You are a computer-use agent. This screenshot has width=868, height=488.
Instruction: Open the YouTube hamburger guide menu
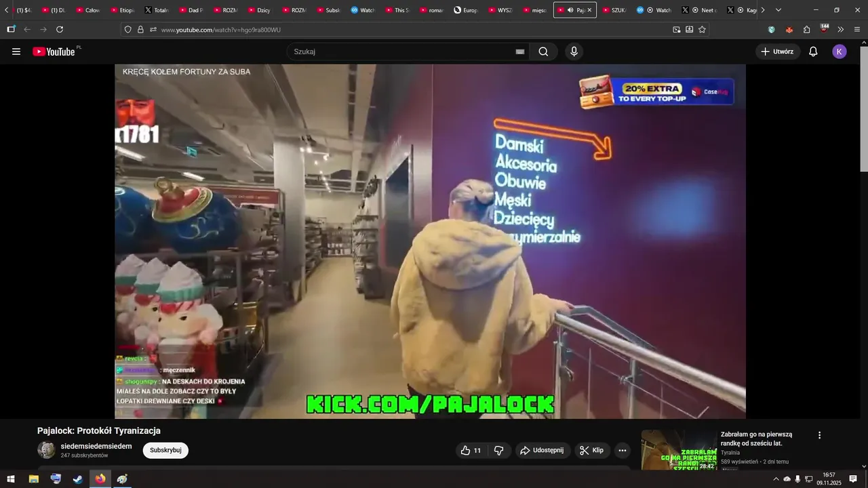[x=16, y=52]
